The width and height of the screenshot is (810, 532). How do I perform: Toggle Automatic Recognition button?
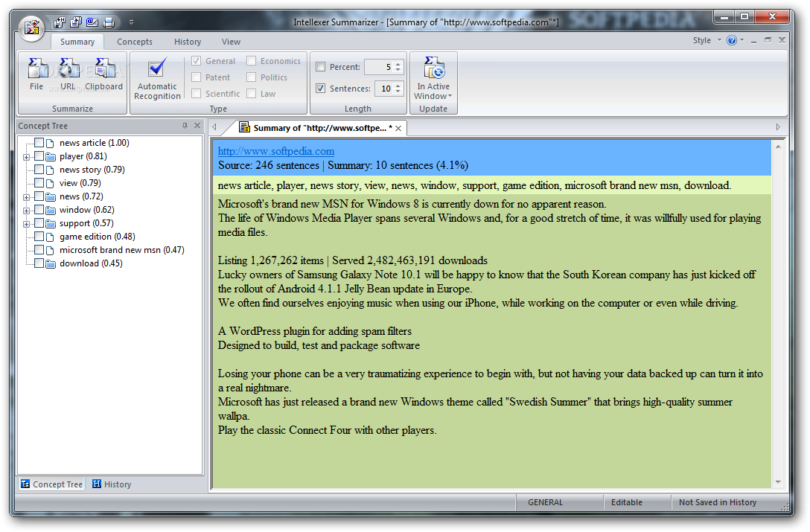tap(157, 79)
